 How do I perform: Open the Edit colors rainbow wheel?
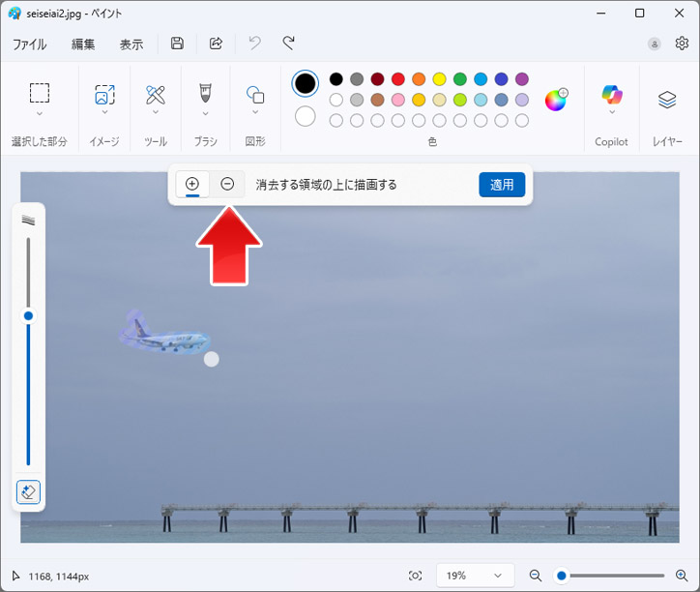[556, 100]
